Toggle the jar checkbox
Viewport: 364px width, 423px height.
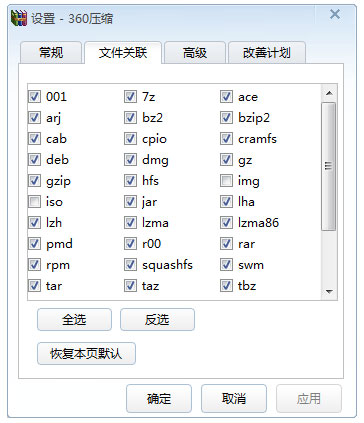[x=130, y=202]
